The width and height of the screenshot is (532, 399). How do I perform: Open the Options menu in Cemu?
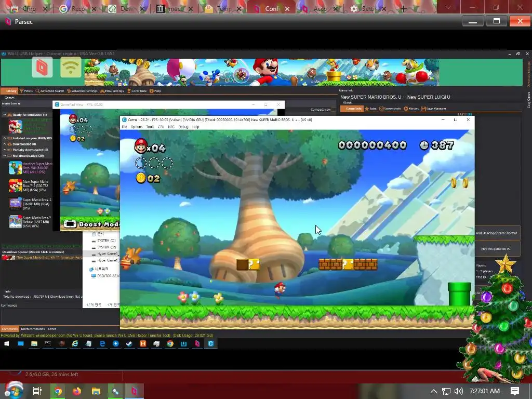[x=137, y=127]
